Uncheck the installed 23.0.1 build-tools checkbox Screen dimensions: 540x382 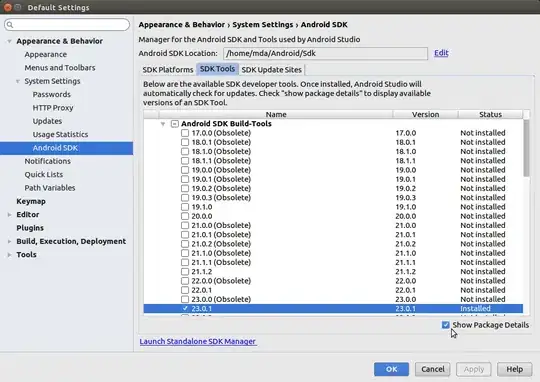(x=185, y=308)
